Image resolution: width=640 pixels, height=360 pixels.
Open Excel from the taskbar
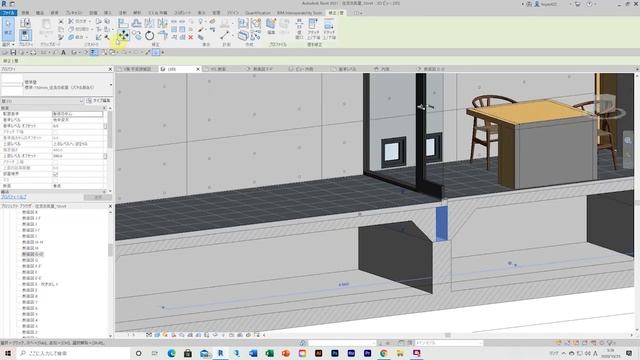click(x=269, y=353)
